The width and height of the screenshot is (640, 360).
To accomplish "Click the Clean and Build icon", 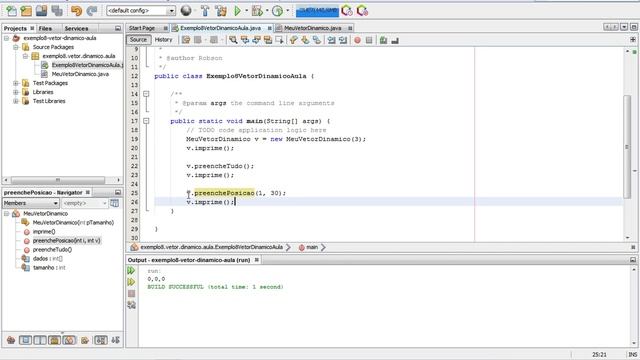I will coord(221,11).
